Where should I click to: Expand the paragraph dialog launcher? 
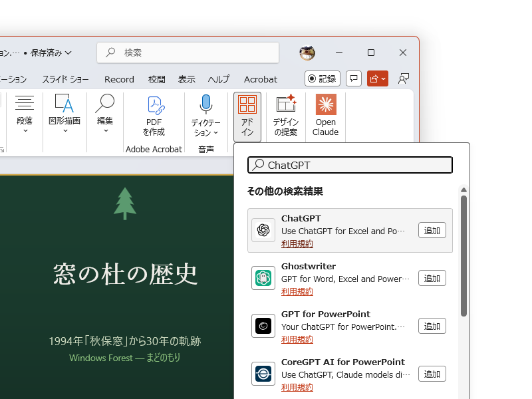pos(2,150)
